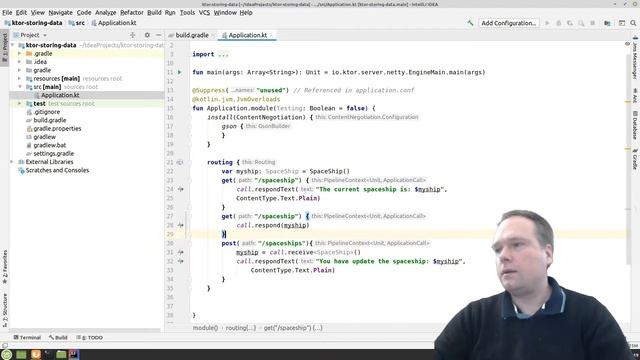Click the gutter icon on the line below call.receive
This screenshot has height=360, width=640.
pos(180,261)
